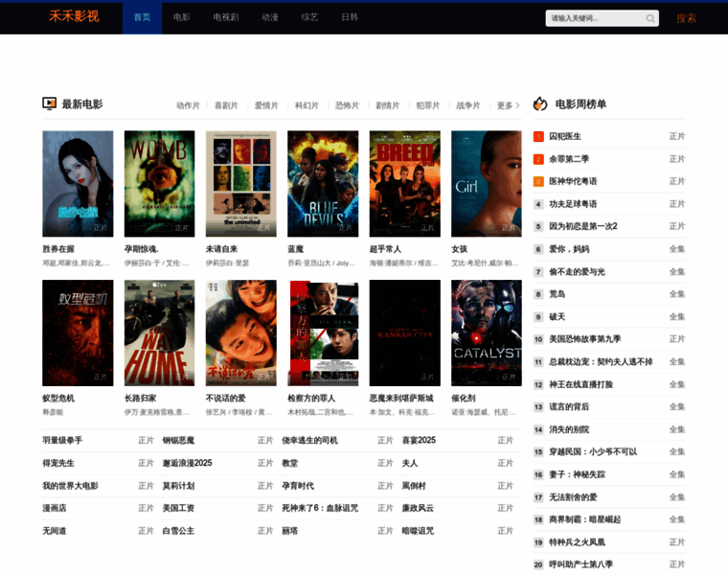Open the 胜券在握 movie poster

click(x=78, y=183)
